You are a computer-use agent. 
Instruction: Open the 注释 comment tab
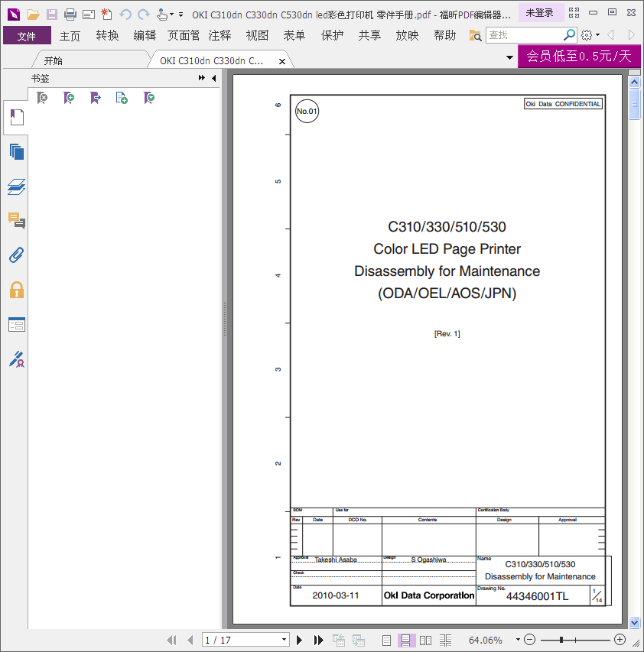point(220,36)
